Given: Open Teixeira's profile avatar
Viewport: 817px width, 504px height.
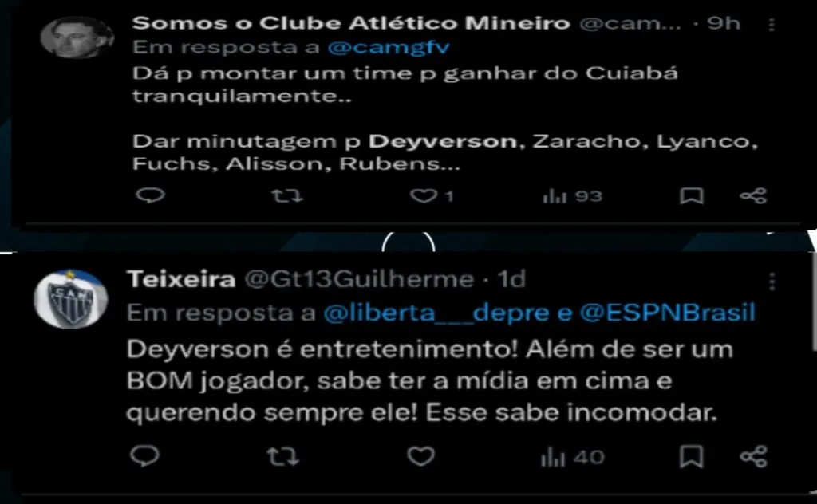Looking at the screenshot, I should click(70, 299).
